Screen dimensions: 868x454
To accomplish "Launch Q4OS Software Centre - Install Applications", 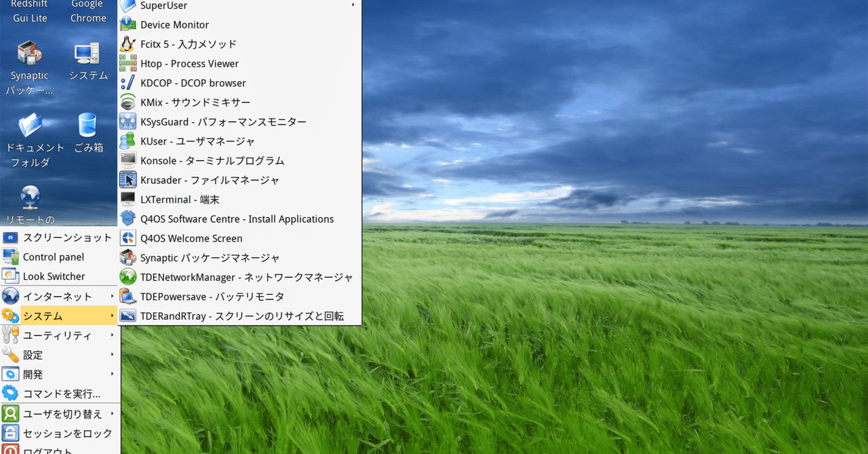I will tap(239, 219).
